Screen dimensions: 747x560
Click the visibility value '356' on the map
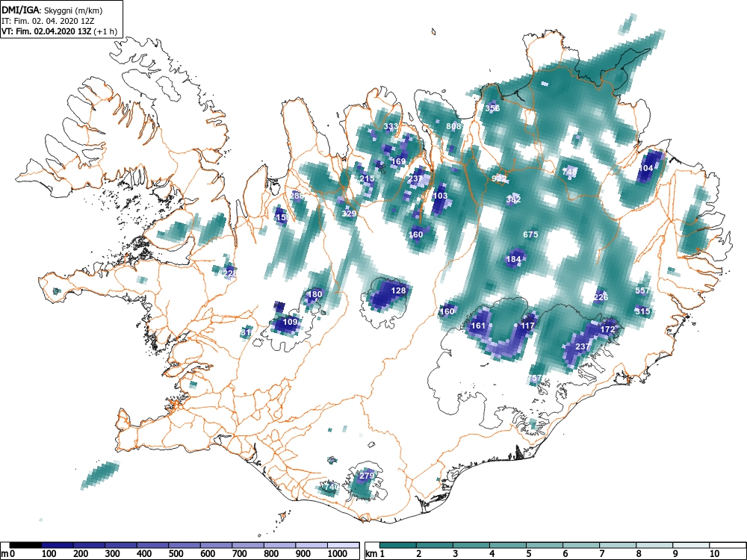point(492,108)
